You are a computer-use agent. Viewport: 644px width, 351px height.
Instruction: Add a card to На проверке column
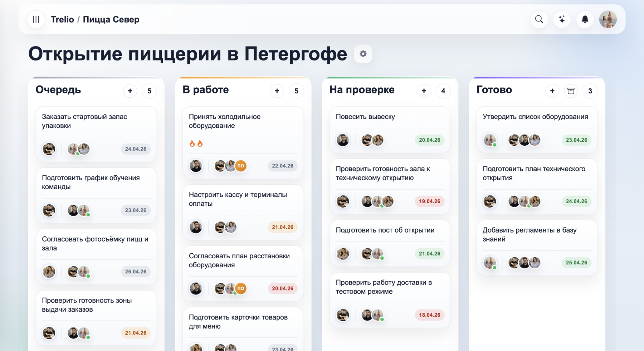424,91
